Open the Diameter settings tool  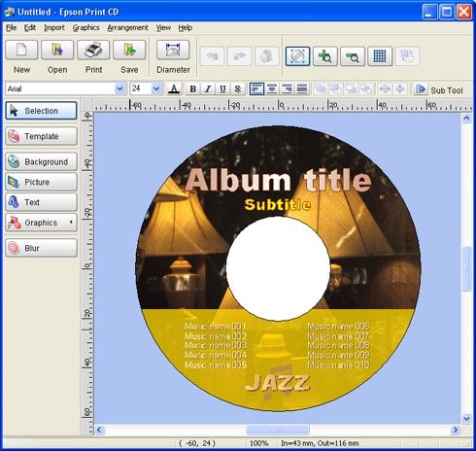(x=173, y=50)
